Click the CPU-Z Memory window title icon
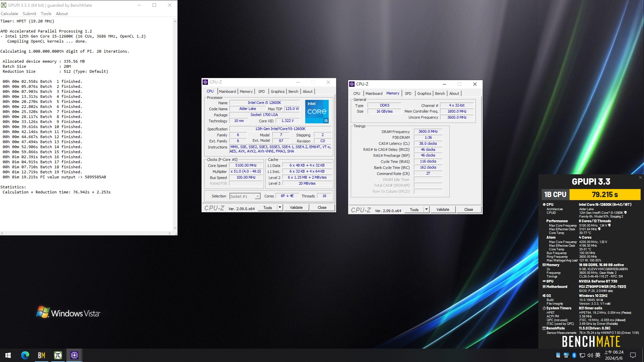 click(352, 84)
